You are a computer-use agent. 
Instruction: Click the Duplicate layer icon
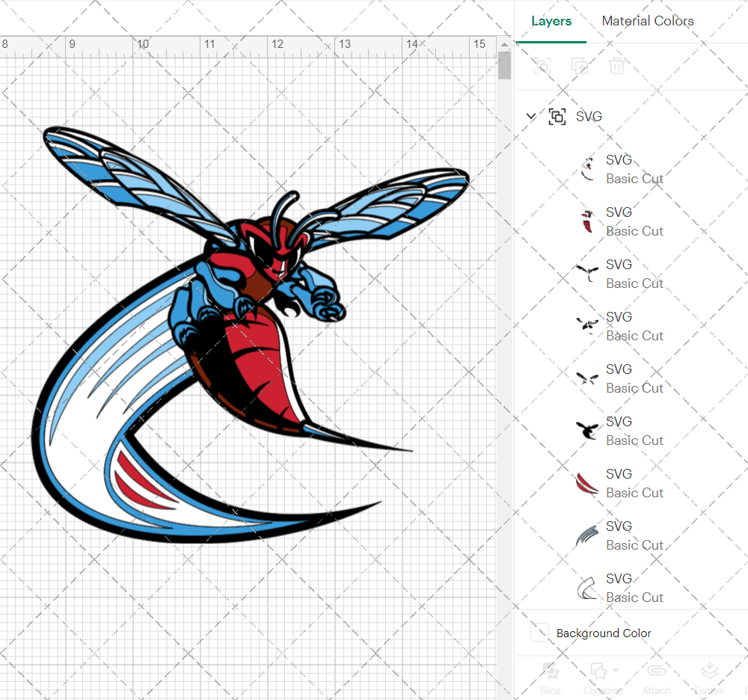pos(580,66)
